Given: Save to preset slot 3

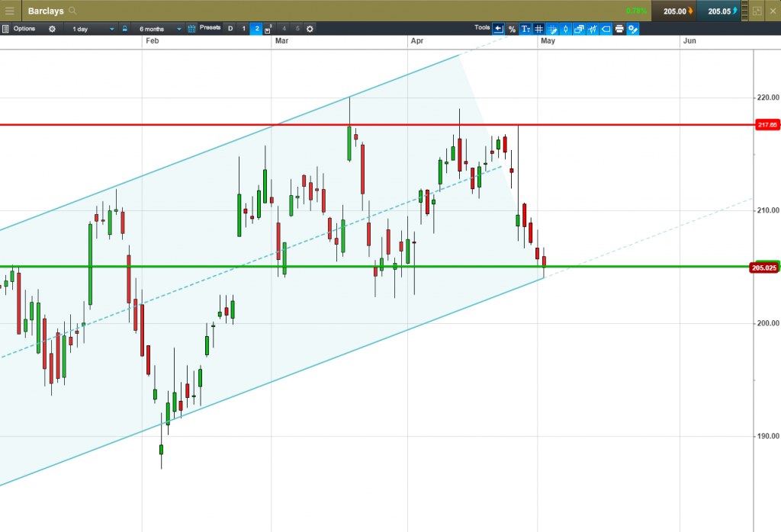Looking at the screenshot, I should pyautogui.click(x=268, y=29).
